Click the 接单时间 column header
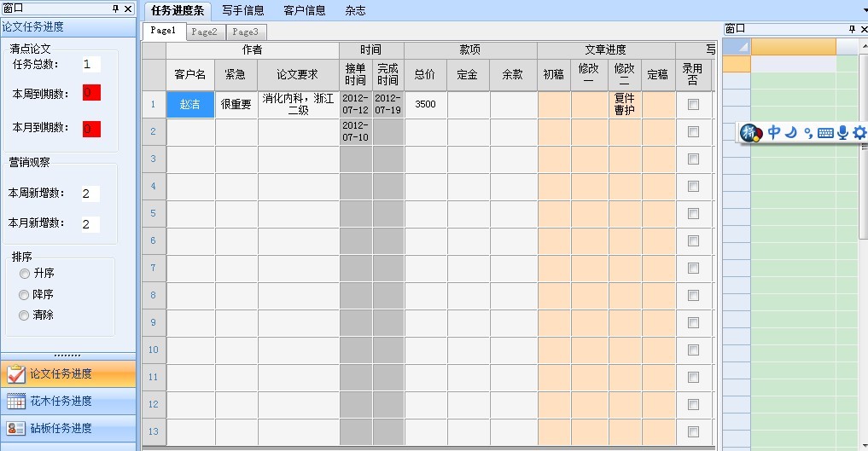 [355, 75]
